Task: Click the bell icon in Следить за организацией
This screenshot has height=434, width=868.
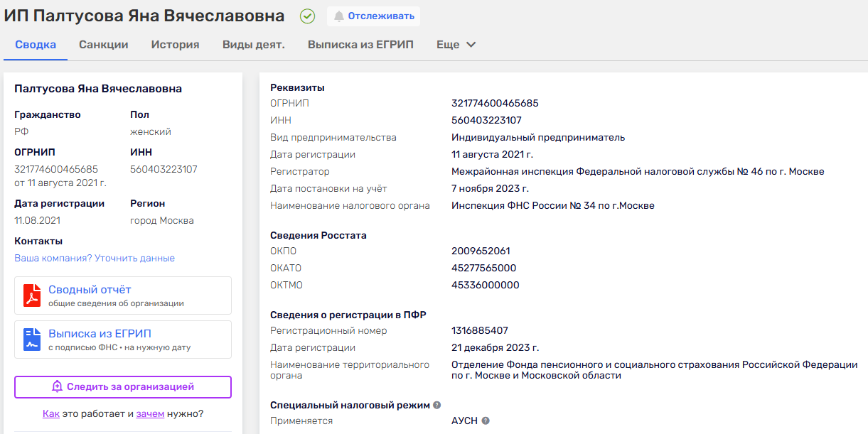Action: click(58, 387)
